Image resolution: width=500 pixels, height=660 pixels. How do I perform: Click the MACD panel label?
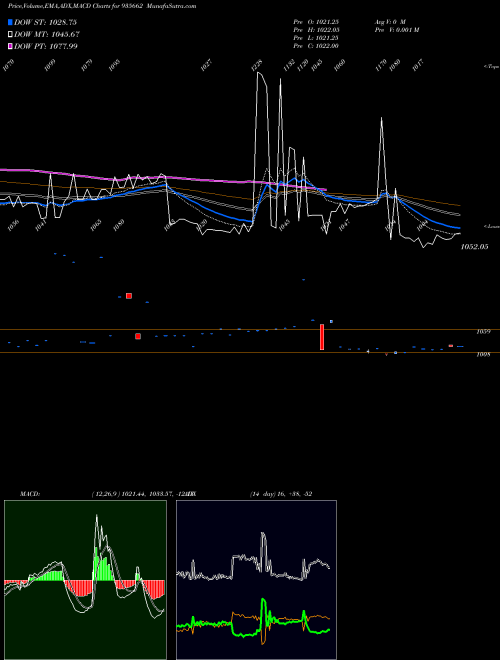point(30,494)
